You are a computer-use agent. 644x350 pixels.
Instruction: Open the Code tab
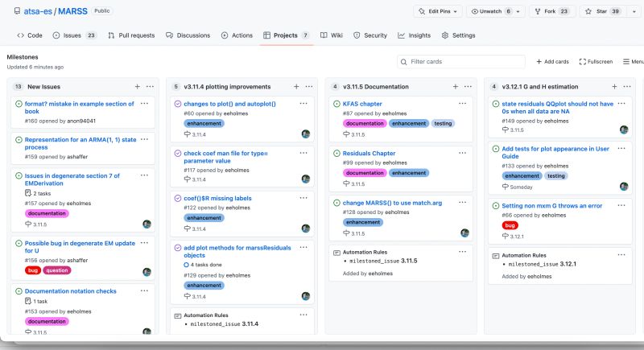pyautogui.click(x=30, y=35)
